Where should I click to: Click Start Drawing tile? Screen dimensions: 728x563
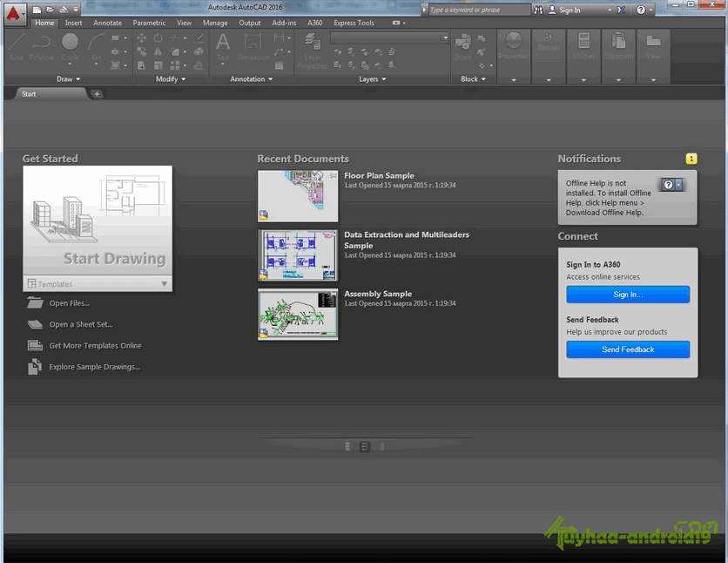tap(98, 220)
